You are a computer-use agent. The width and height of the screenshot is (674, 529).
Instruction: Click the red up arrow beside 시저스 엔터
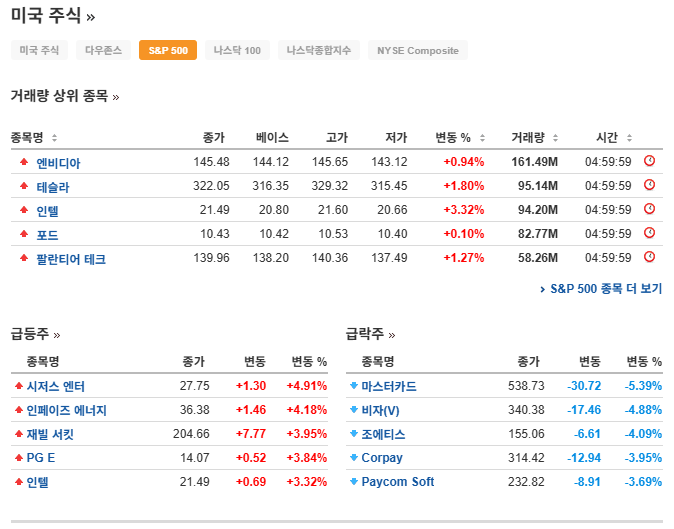point(18,385)
